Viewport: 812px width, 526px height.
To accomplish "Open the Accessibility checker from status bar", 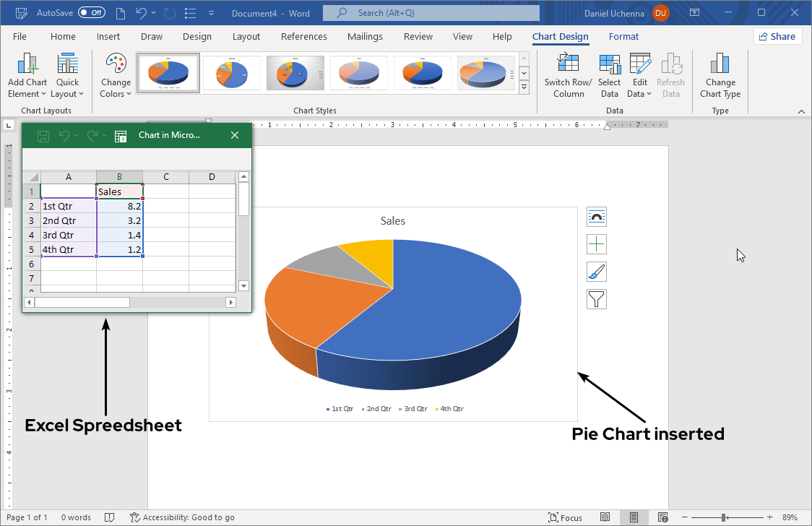I will pos(183,517).
